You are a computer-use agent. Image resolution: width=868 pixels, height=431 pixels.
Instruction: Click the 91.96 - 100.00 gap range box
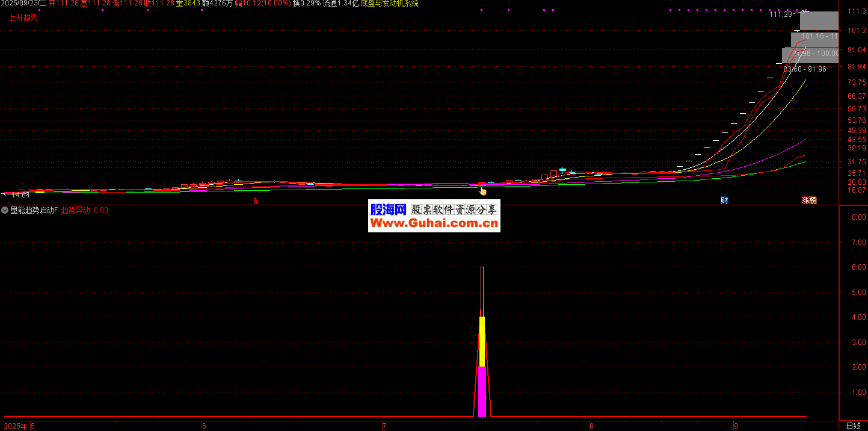point(810,55)
